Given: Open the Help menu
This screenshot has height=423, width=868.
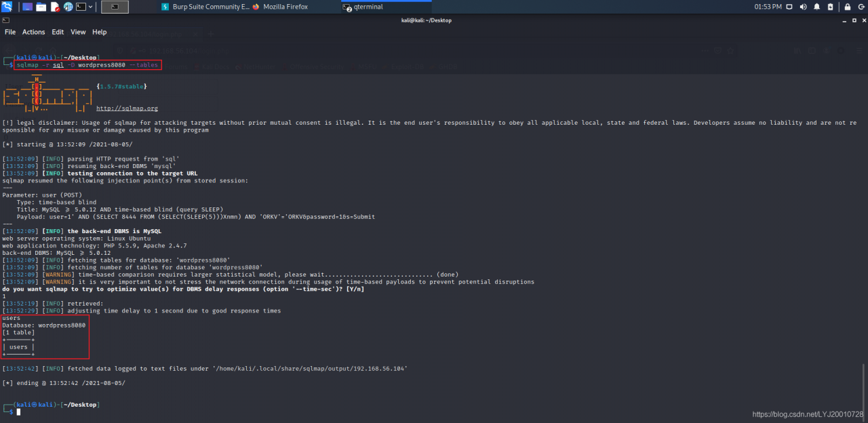Looking at the screenshot, I should [x=100, y=32].
